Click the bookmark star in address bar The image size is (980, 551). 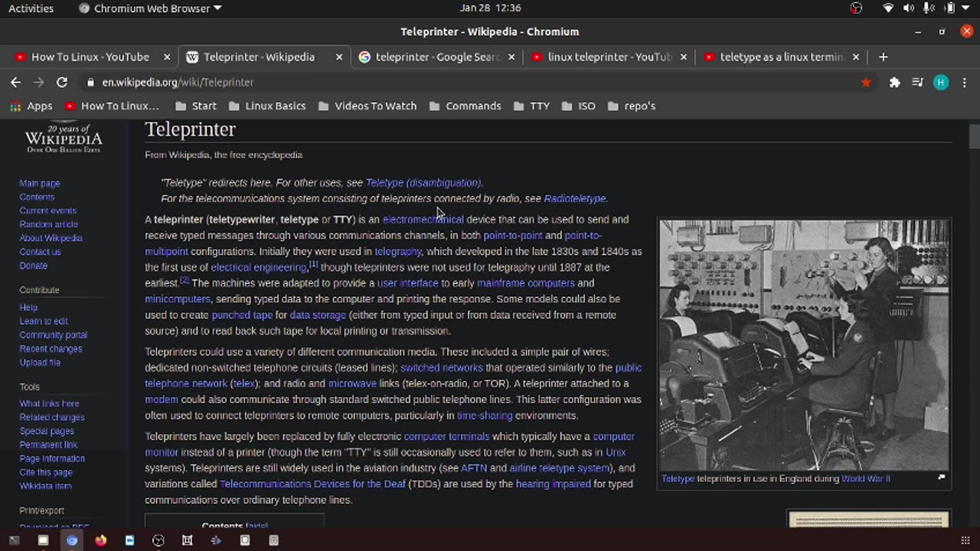click(866, 82)
